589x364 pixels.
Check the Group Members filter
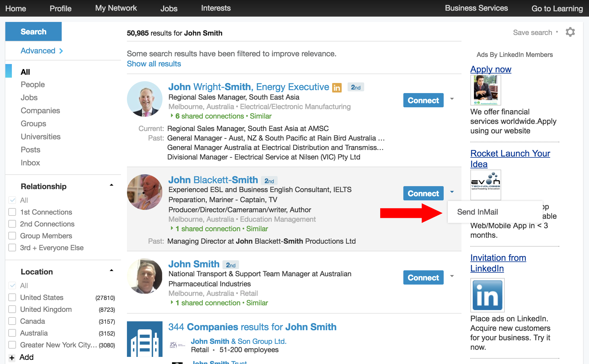click(12, 236)
